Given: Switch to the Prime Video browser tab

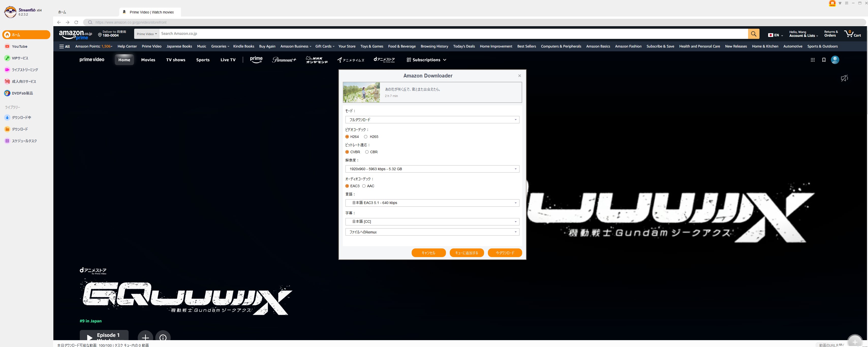Looking at the screenshot, I should [150, 12].
